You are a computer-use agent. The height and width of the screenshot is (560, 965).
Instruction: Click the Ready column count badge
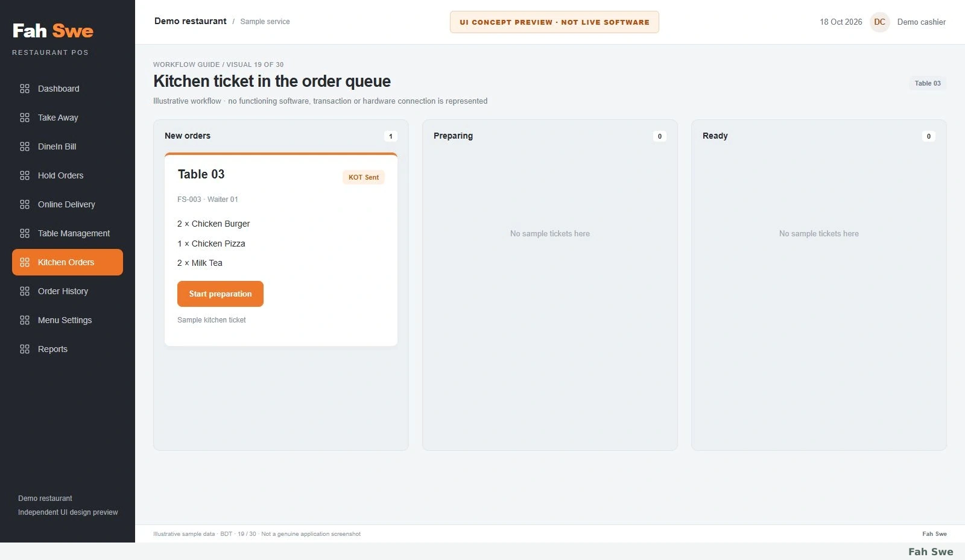pyautogui.click(x=929, y=136)
